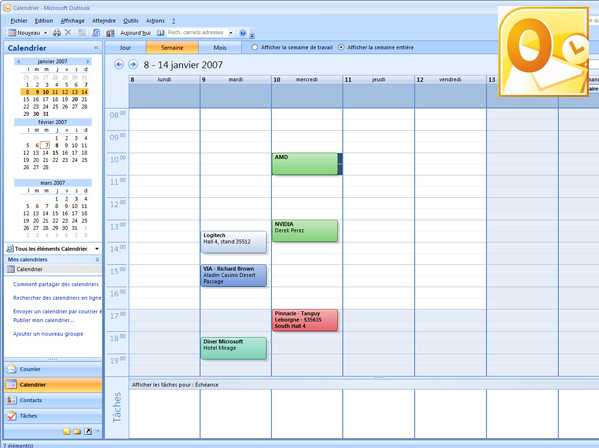
Task: Select the green AMD appointment
Action: coord(305,164)
